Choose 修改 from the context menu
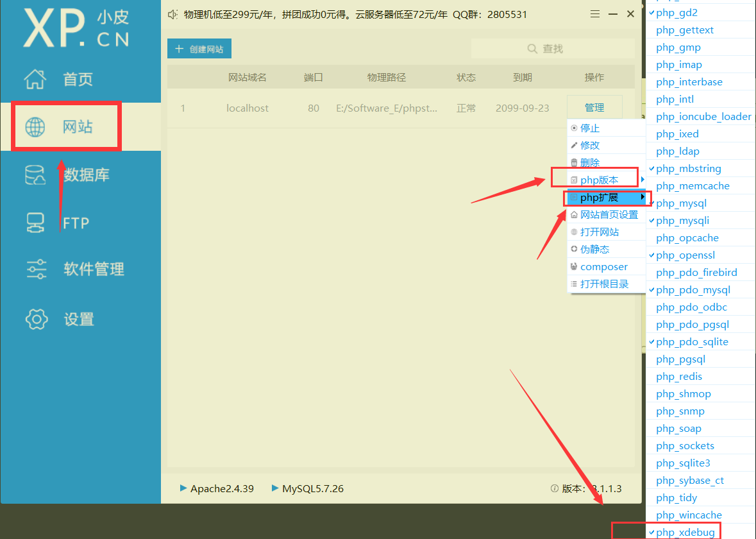Image resolution: width=756 pixels, height=539 pixels. pos(606,145)
